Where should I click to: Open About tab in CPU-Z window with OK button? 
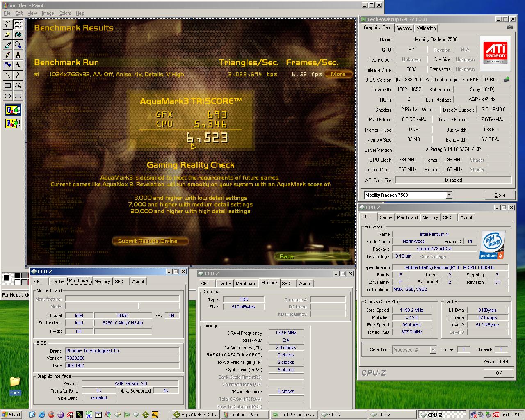click(466, 217)
